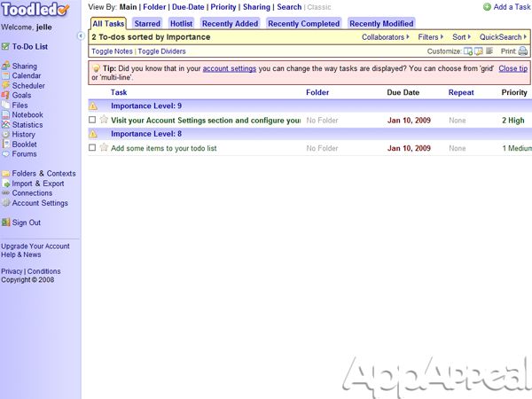Open folder setting for Add some items task
This screenshot has height=399, width=532.
coord(322,148)
